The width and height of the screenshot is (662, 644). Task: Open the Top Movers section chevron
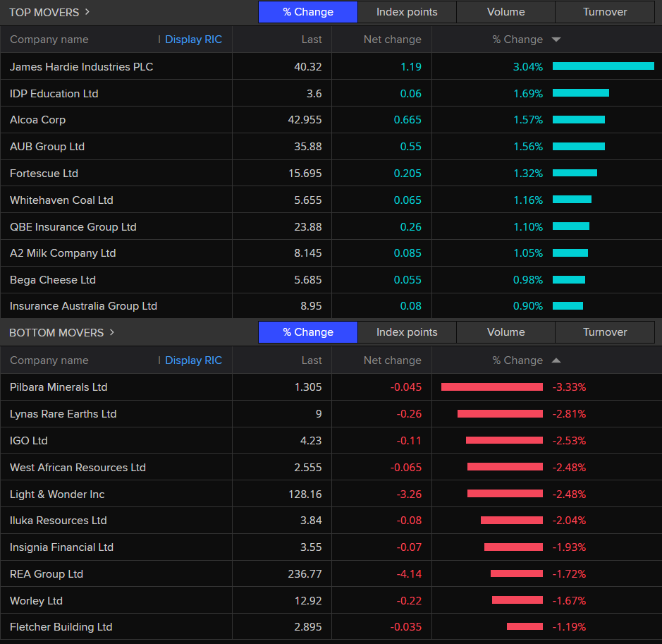[x=87, y=12]
